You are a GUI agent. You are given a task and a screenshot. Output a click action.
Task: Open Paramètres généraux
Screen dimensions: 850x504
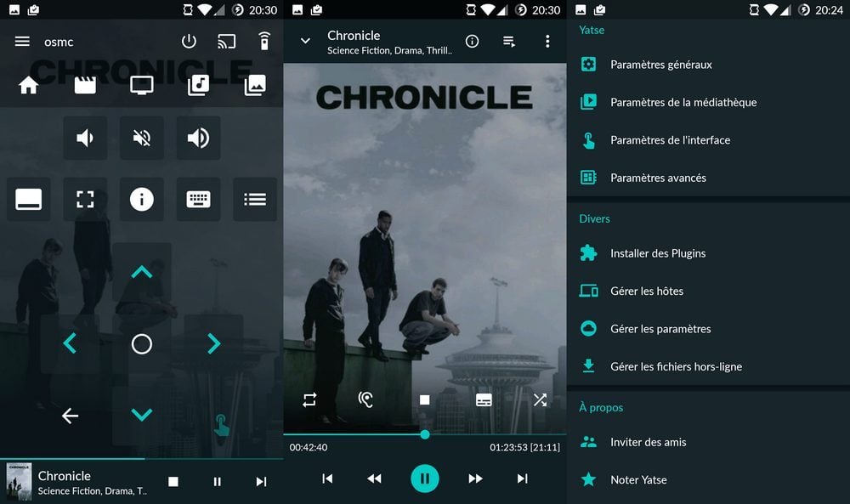(709, 65)
